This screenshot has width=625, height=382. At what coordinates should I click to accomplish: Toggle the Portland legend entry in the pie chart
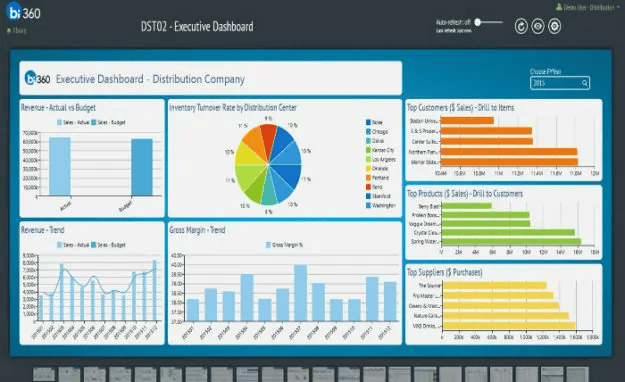coord(377,178)
